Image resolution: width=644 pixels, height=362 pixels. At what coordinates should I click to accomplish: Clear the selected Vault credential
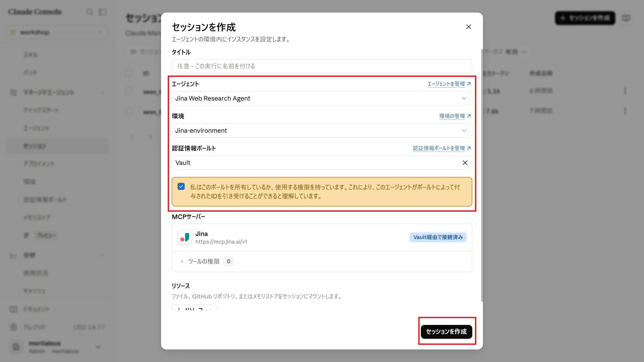point(465,163)
